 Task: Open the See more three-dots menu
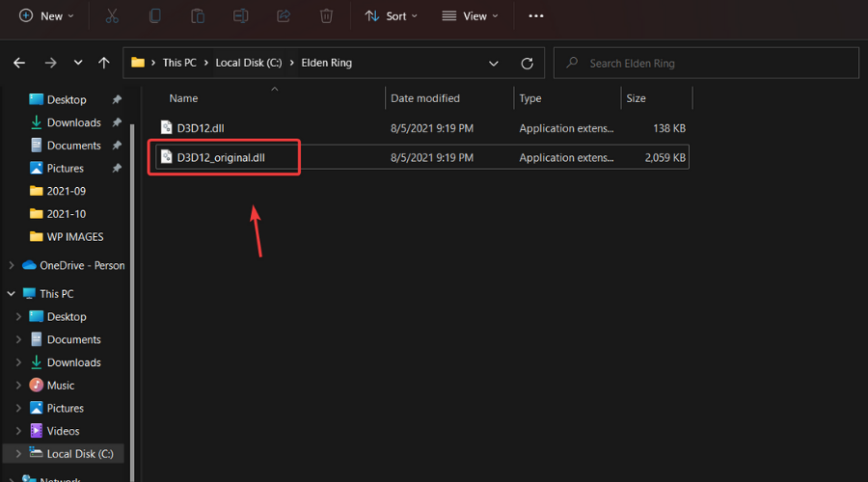[536, 16]
